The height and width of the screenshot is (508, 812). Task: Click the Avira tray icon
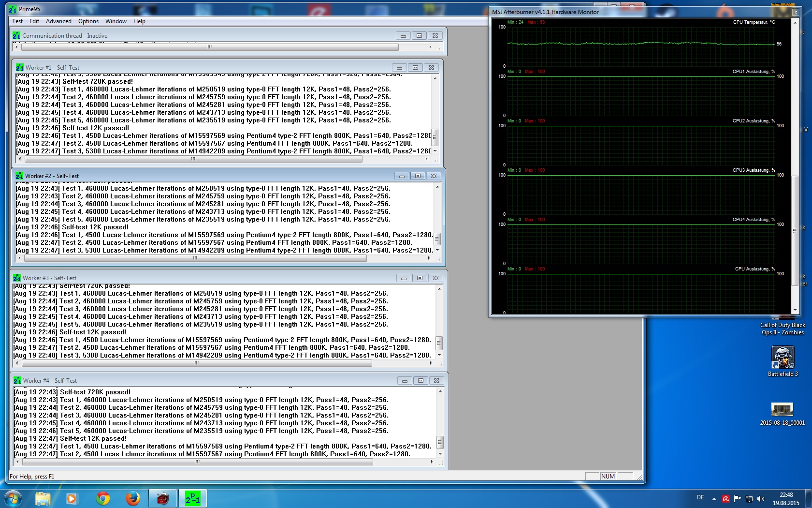[x=726, y=499]
